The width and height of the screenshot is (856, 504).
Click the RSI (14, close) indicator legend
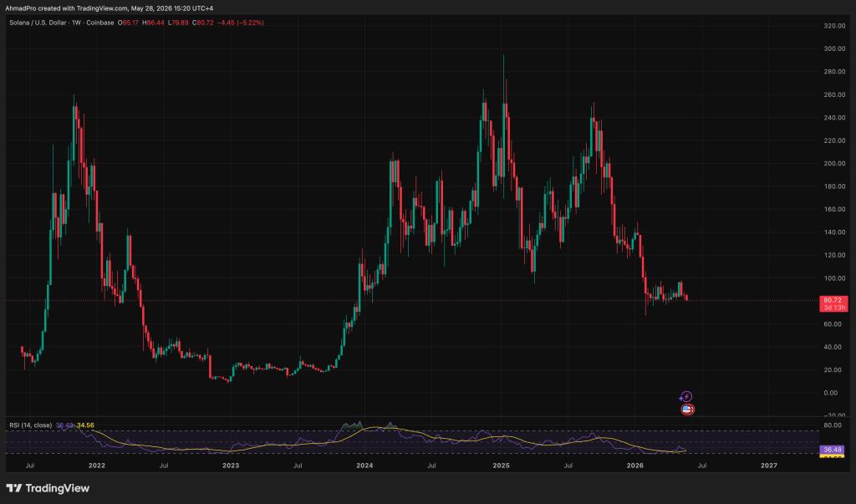pos(31,425)
